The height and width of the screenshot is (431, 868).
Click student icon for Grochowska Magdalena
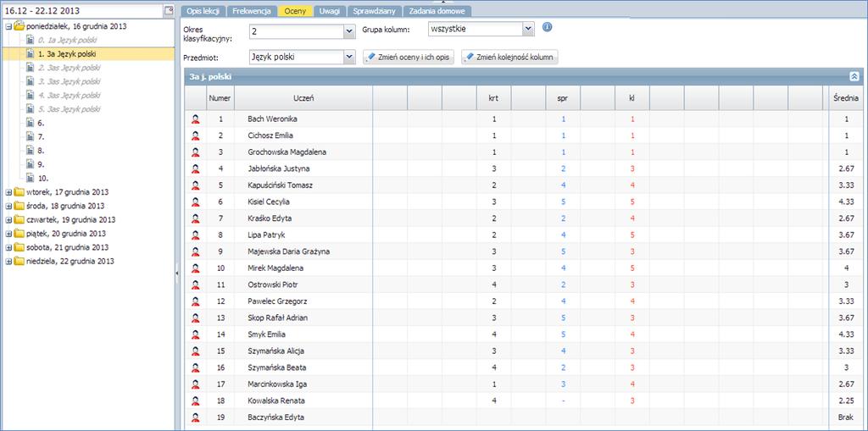[196, 152]
